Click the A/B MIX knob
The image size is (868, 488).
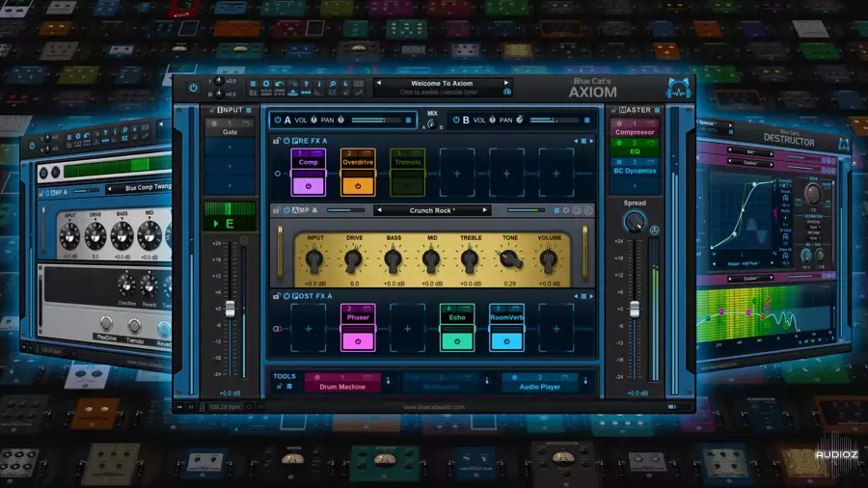[432, 124]
